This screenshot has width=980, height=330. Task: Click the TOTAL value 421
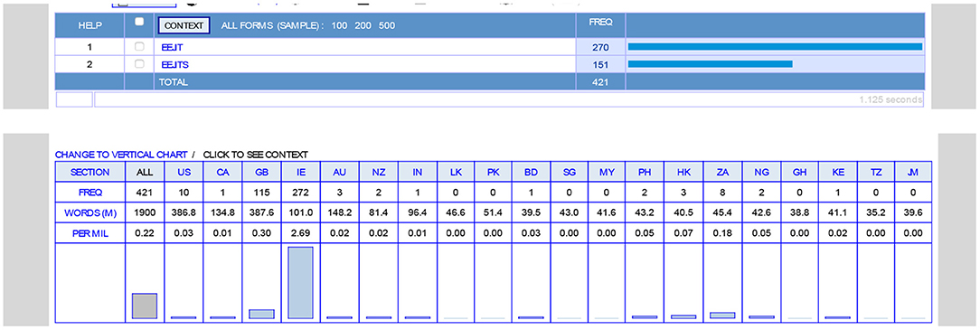600,82
